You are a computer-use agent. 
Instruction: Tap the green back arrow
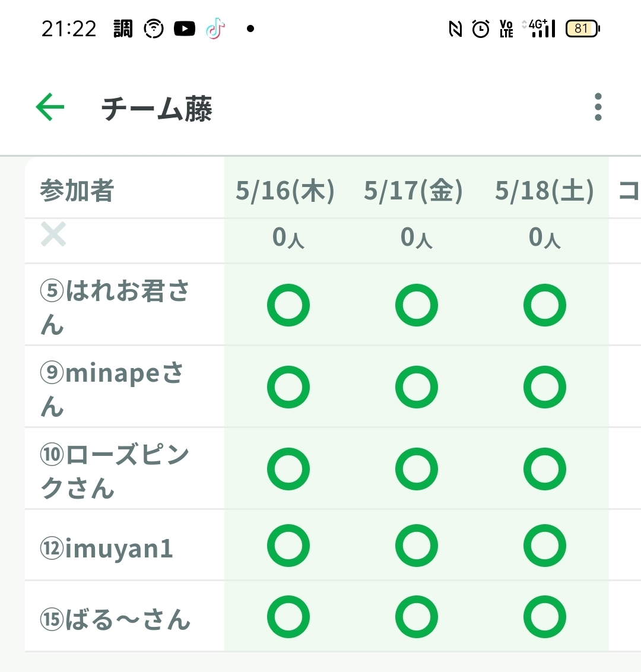50,107
